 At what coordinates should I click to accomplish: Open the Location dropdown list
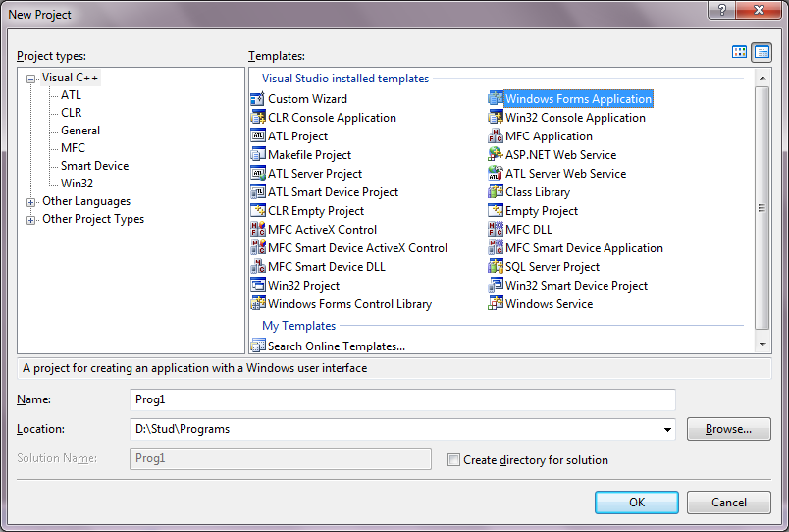(667, 429)
